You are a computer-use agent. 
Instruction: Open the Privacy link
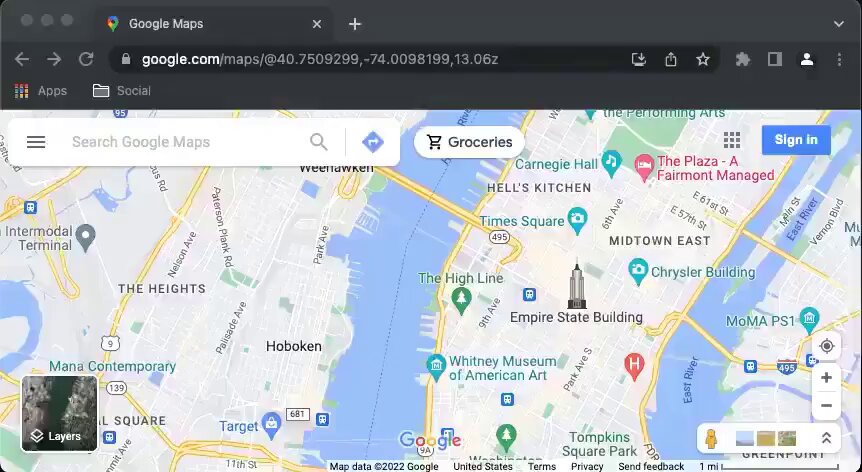pos(587,467)
